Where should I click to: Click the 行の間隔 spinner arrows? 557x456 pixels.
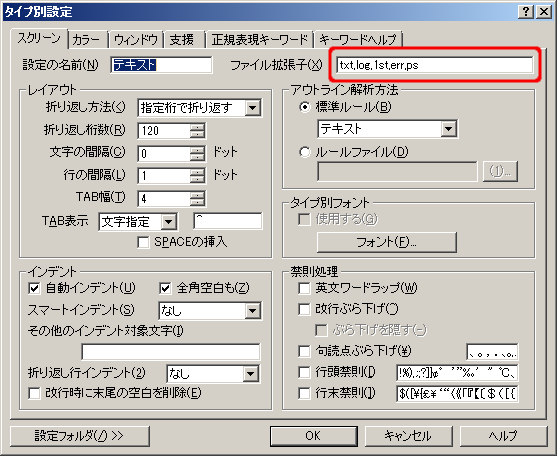(x=197, y=175)
